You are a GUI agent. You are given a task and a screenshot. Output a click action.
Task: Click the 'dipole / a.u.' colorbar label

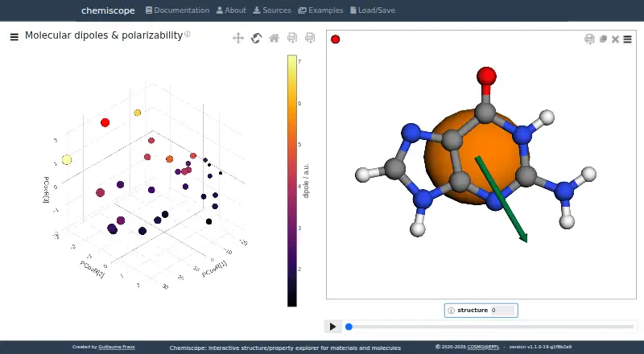306,181
